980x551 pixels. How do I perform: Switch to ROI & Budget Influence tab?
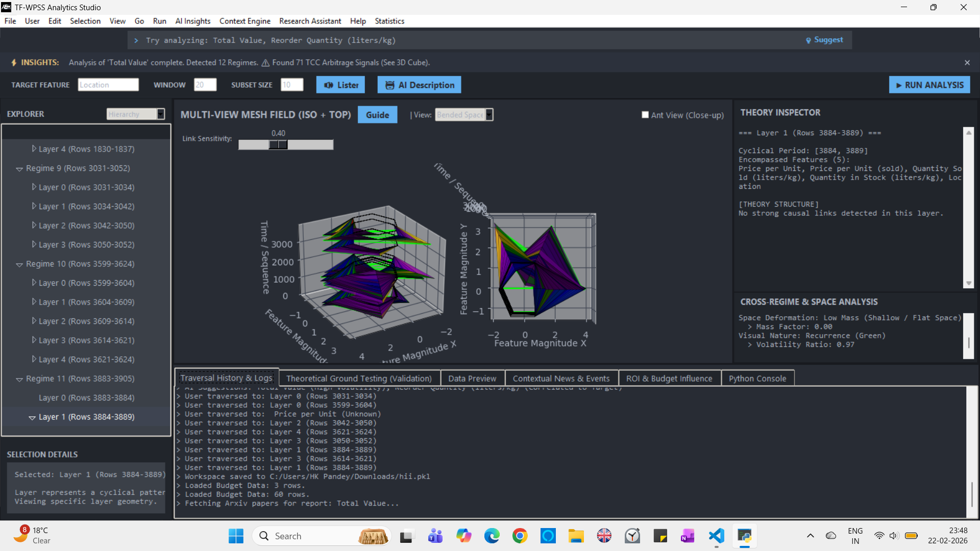tap(669, 378)
